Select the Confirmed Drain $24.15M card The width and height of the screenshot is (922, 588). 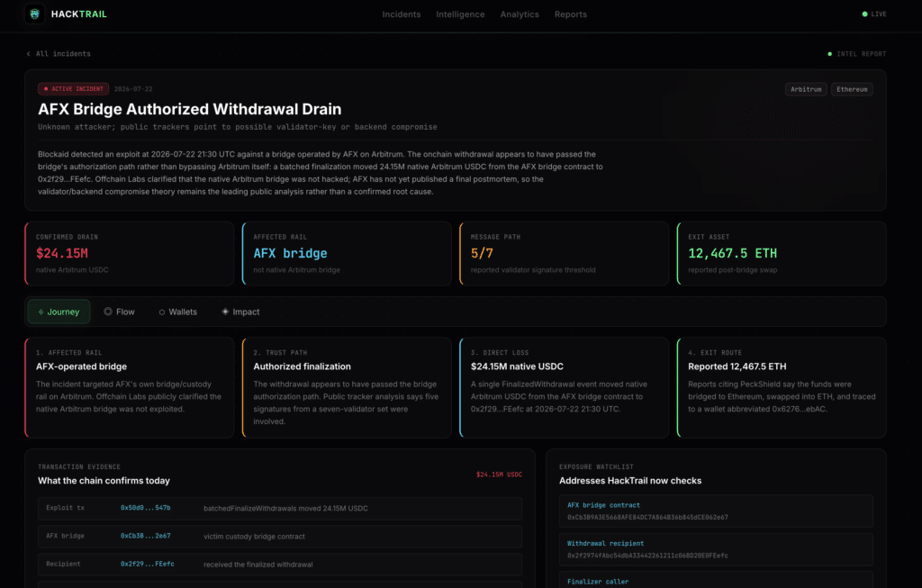coord(130,253)
